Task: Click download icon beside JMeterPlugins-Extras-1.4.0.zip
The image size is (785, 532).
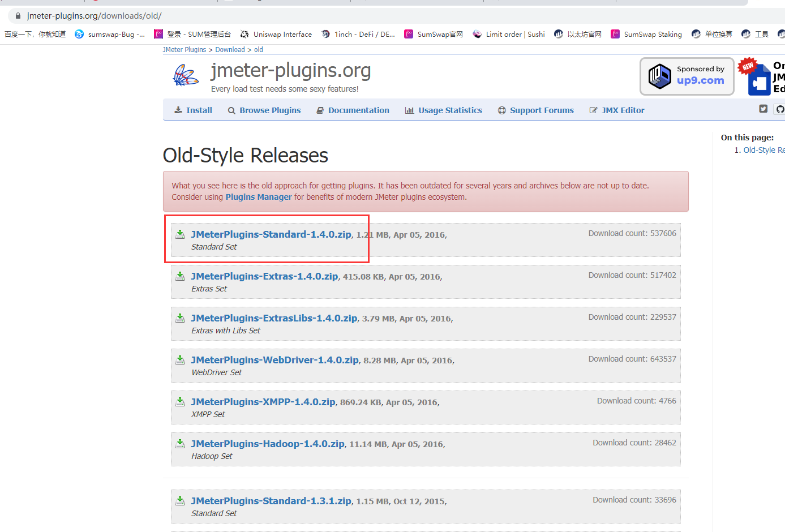Action: (x=180, y=276)
